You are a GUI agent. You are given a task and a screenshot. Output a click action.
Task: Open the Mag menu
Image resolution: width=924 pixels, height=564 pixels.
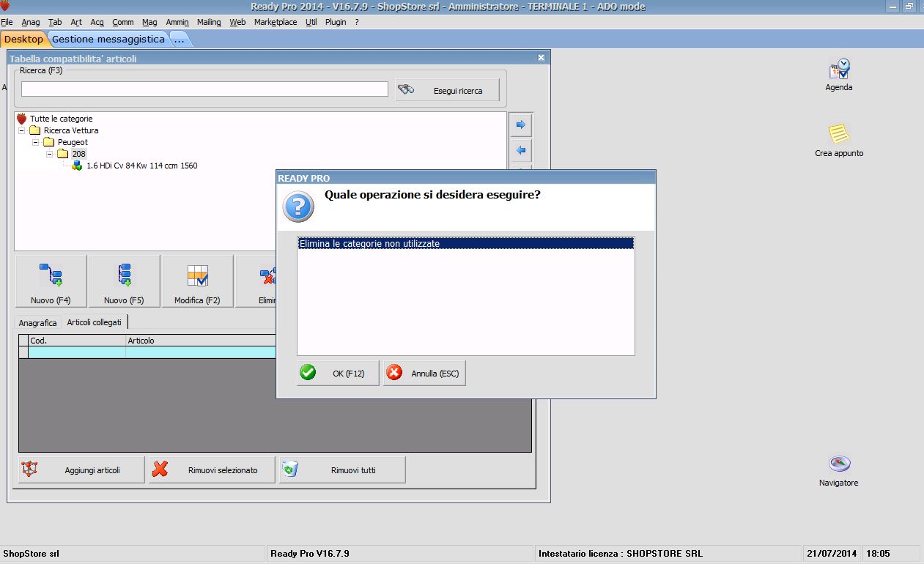[x=149, y=22]
